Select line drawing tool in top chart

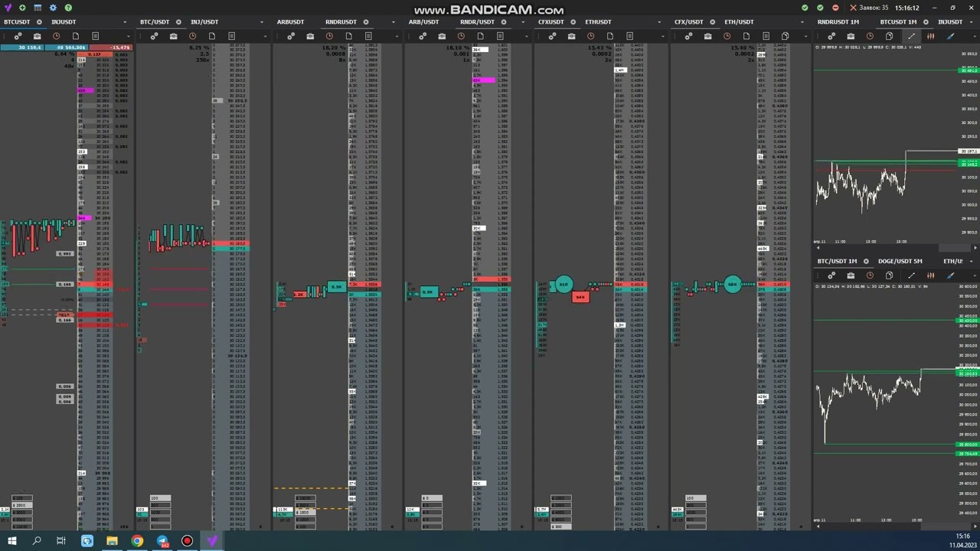[911, 36]
